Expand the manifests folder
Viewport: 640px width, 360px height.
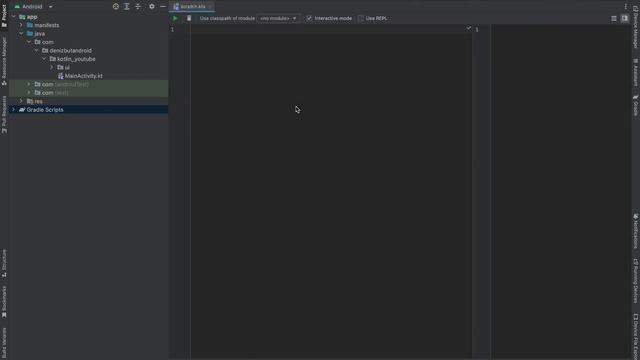pos(21,25)
